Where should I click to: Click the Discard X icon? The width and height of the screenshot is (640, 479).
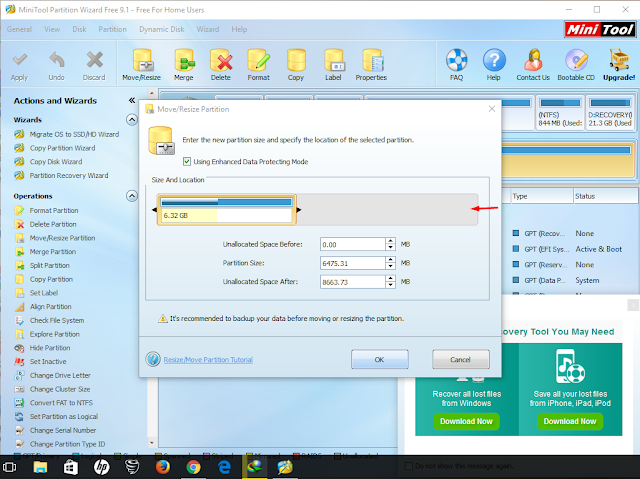(x=94, y=60)
